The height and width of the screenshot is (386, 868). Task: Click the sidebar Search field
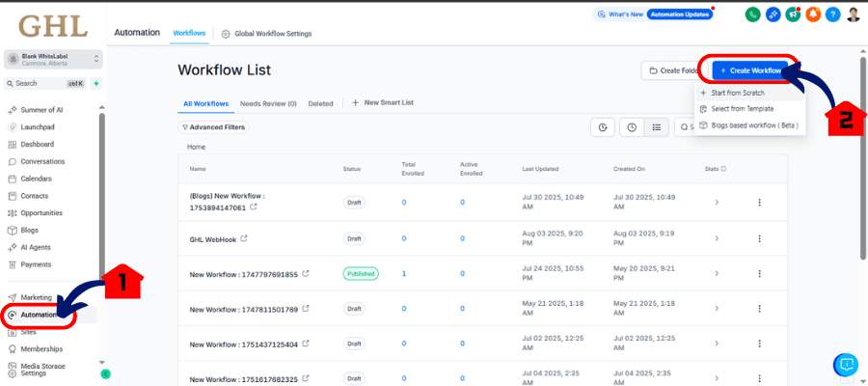click(45, 83)
